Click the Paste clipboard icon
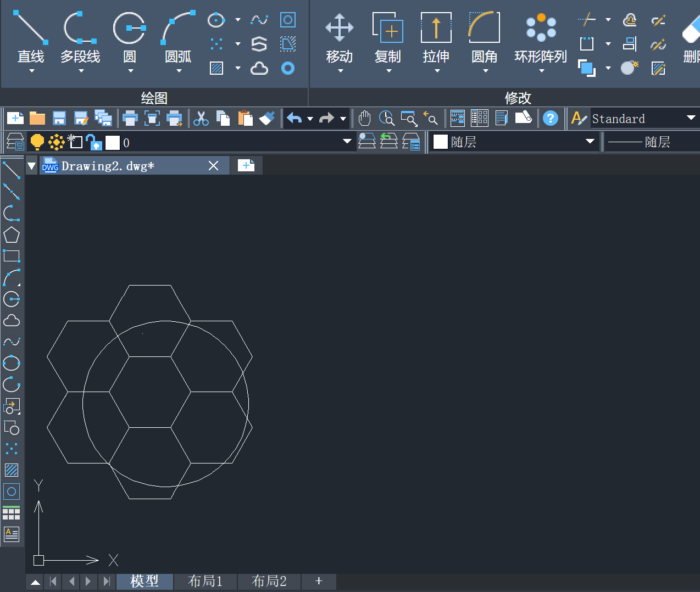The width and height of the screenshot is (700, 592). pos(245,118)
